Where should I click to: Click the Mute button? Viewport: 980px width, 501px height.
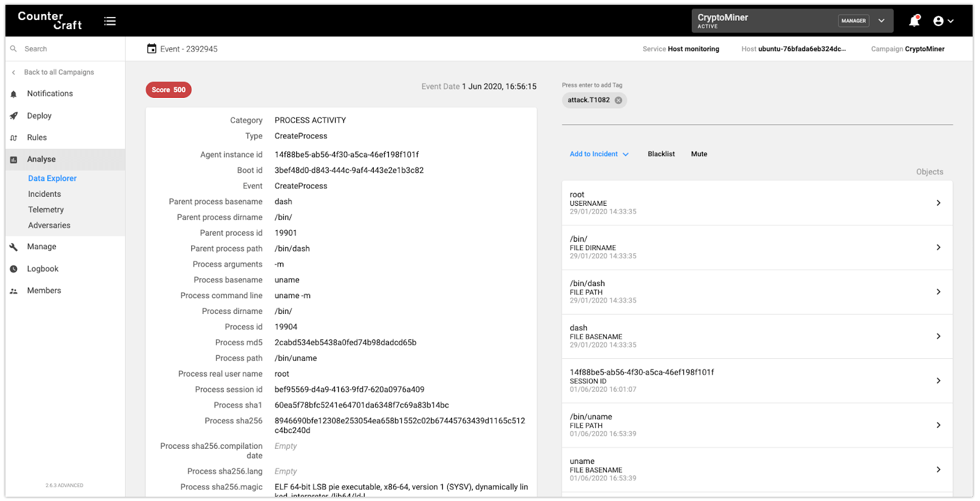(699, 154)
